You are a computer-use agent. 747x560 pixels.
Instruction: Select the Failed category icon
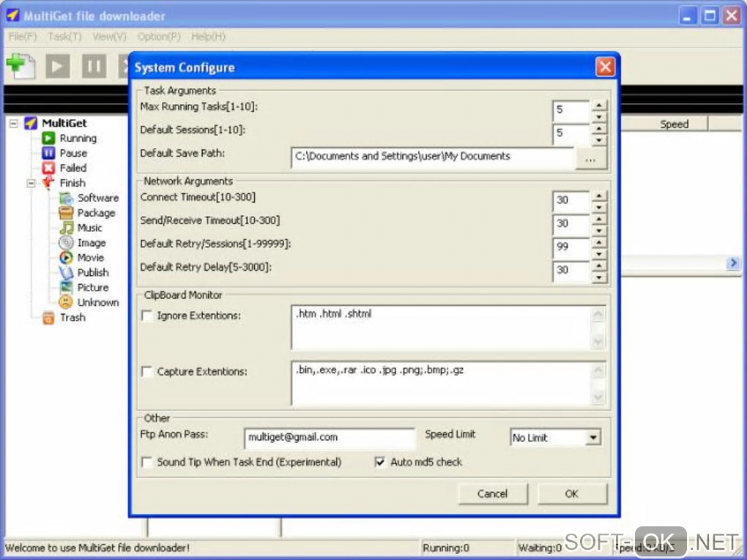point(48,168)
